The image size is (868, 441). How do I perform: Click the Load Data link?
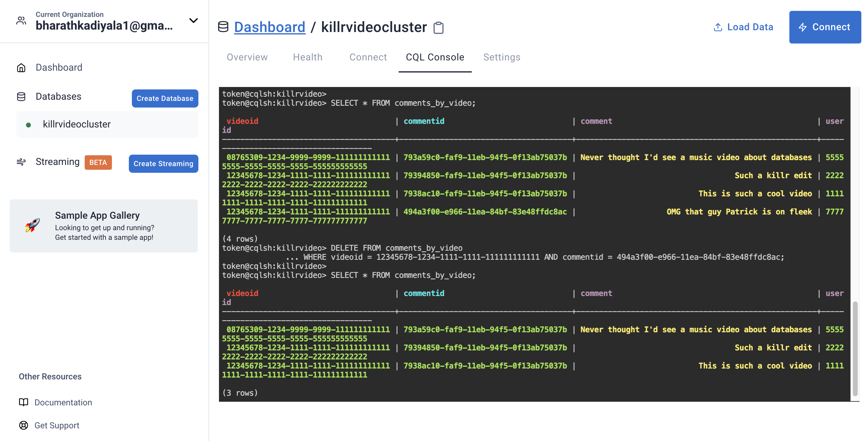click(743, 27)
